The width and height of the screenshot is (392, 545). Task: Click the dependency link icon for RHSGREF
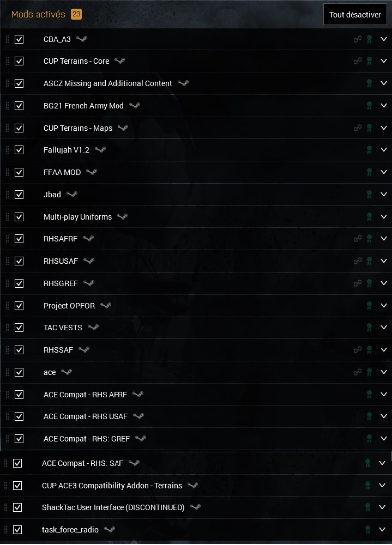(x=358, y=283)
